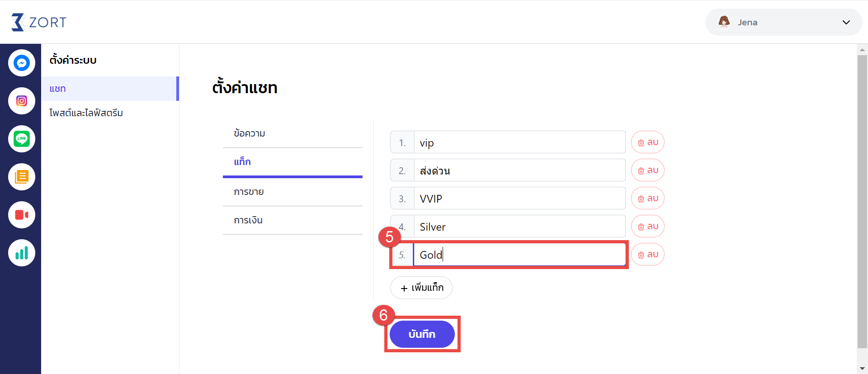Open the Instagram channel icon

tap(22, 101)
